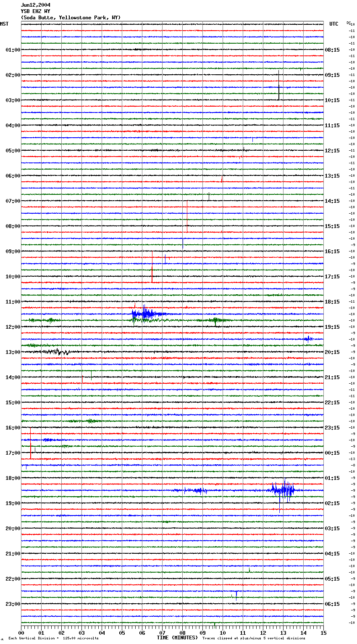Select the 15:00 MST time label

(13, 403)
